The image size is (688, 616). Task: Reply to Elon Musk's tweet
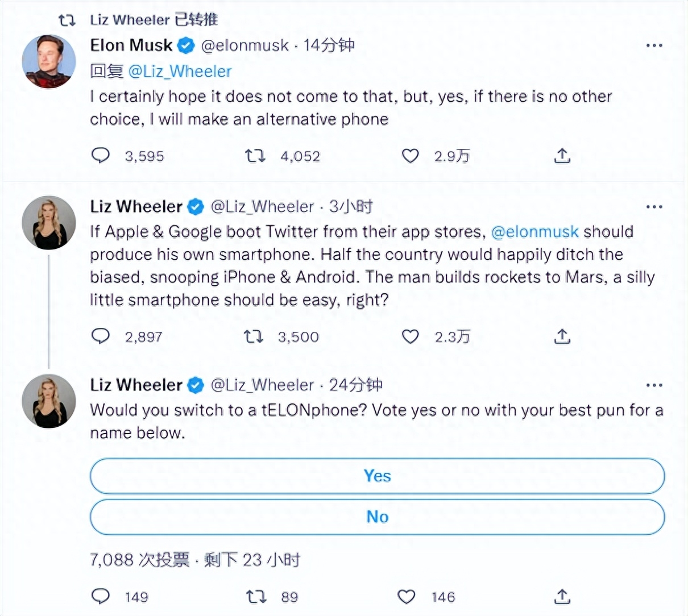pos(101,155)
